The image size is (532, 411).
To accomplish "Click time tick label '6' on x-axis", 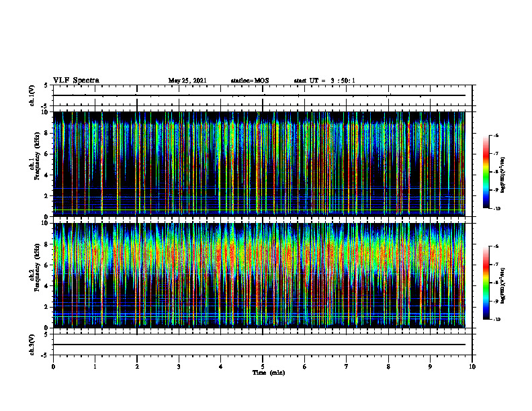I will pos(305,367).
